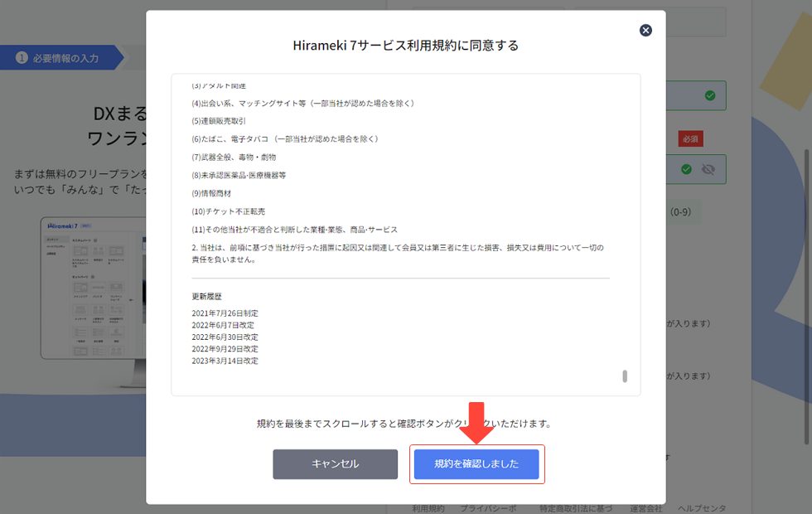
Task: Select 2021年7月26日制定 history line
Action: [225, 313]
